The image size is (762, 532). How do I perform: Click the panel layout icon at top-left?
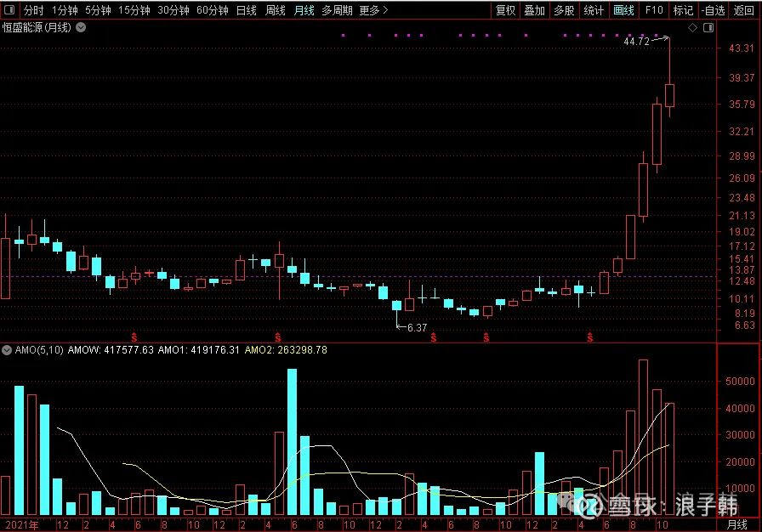click(x=9, y=9)
